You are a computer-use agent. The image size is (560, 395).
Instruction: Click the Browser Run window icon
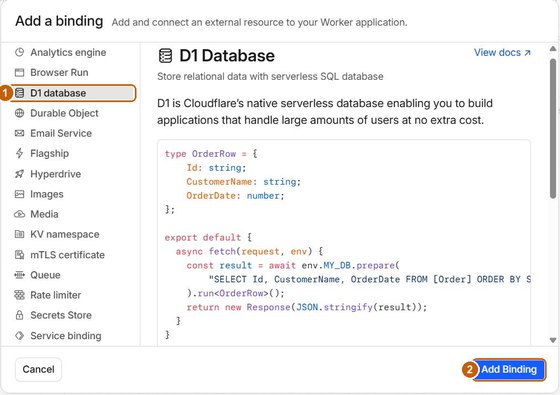tap(19, 72)
